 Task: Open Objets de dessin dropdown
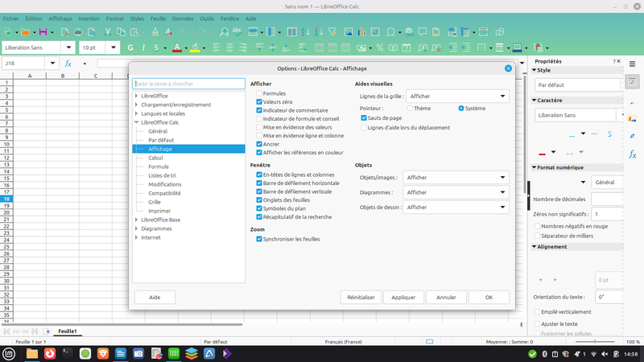456,208
